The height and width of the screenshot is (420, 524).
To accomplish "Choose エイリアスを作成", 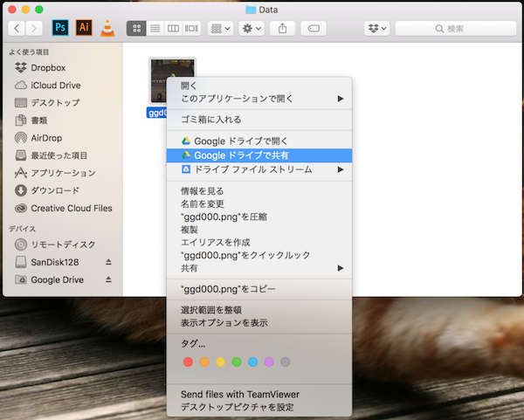I will click(x=259, y=242).
